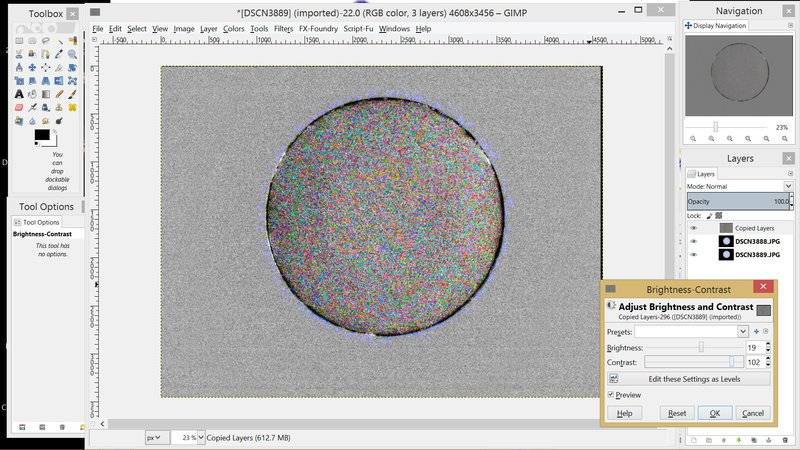
Task: Open the Colors menu
Action: coord(234,29)
